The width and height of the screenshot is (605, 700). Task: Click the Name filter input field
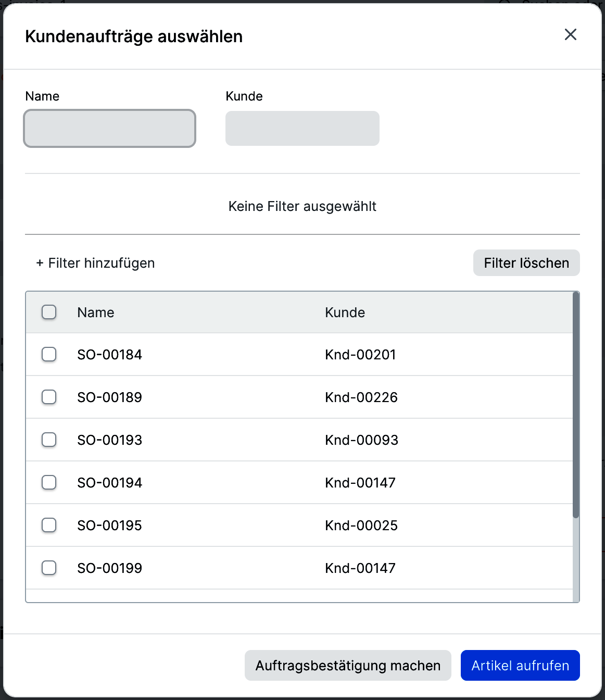pos(110,128)
